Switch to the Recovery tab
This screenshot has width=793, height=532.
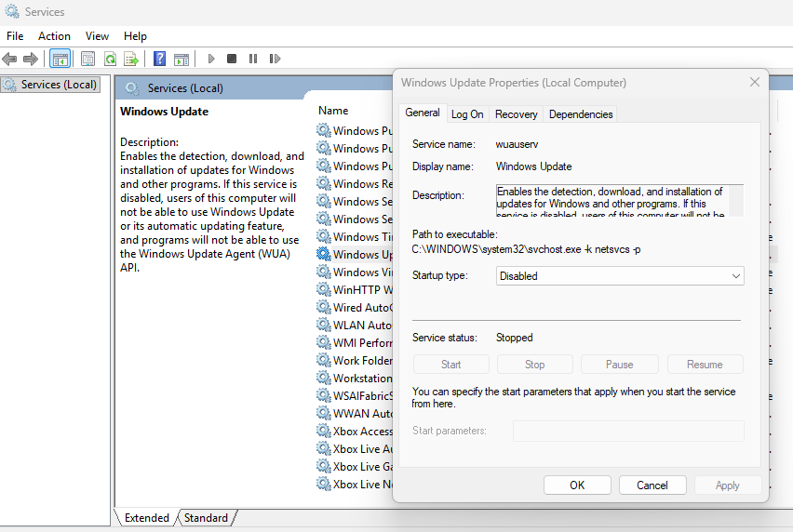pos(516,113)
